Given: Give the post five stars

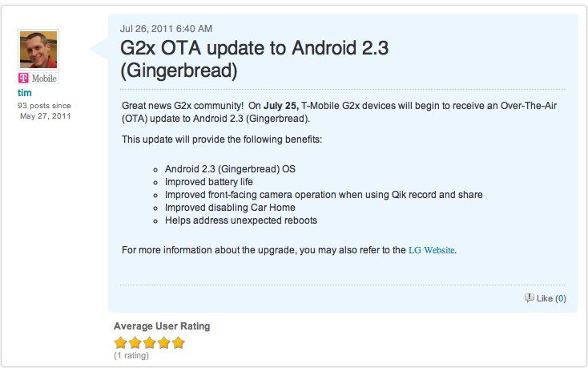Looking at the screenshot, I should (178, 342).
